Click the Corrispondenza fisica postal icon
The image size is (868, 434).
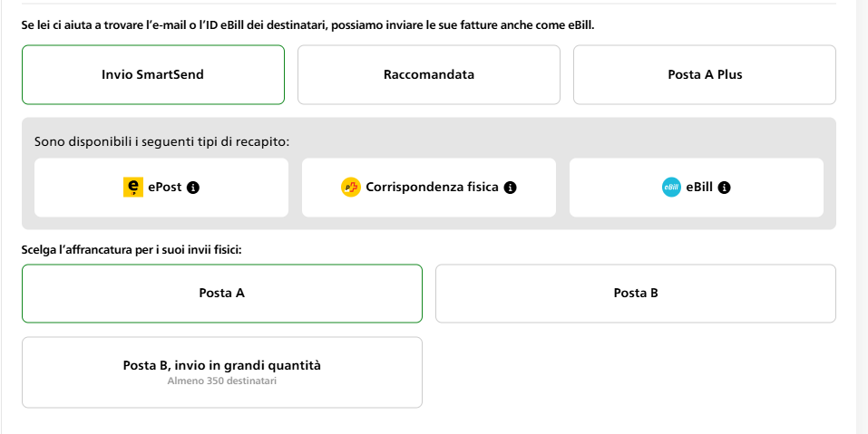point(351,188)
